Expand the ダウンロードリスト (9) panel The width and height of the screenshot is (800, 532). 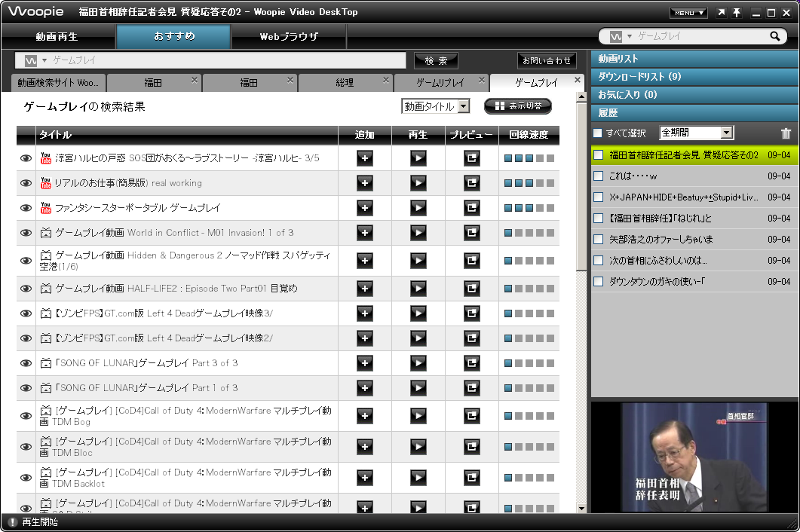point(694,77)
